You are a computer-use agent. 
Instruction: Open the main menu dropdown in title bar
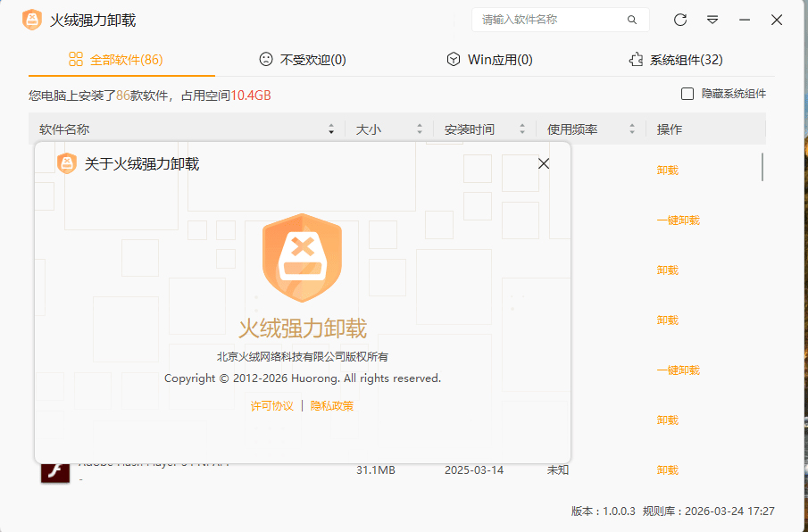[x=712, y=20]
